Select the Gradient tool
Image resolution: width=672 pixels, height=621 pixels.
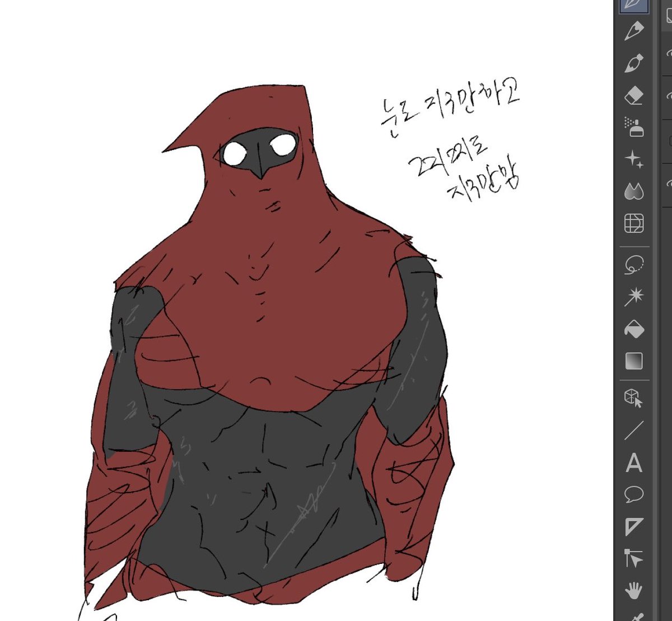click(x=634, y=361)
